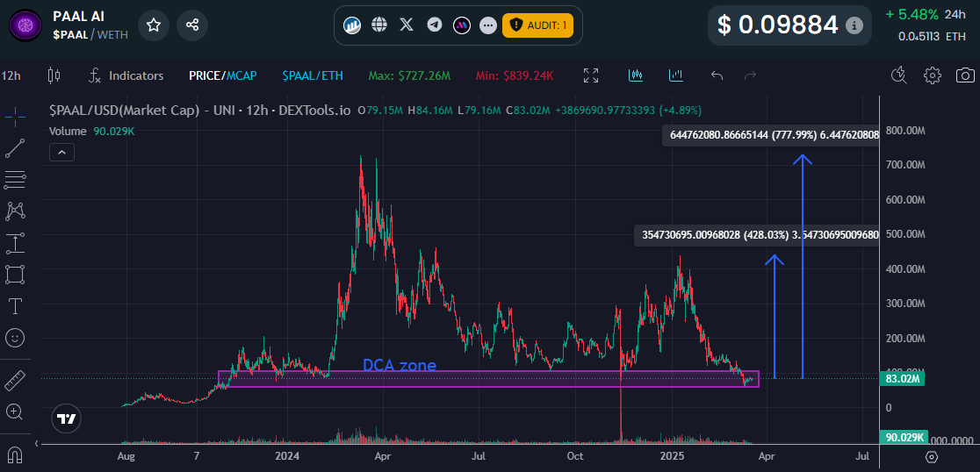Select the Fibonacci horizontal lines tool
The image size is (980, 472).
pos(15,180)
